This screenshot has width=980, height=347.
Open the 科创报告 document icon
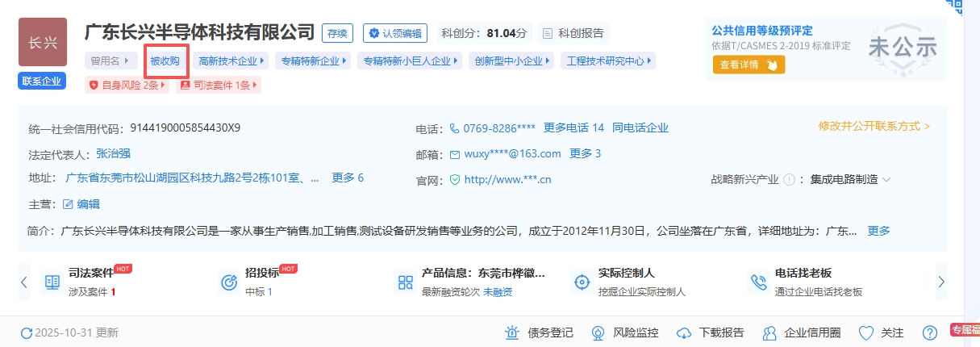[548, 33]
